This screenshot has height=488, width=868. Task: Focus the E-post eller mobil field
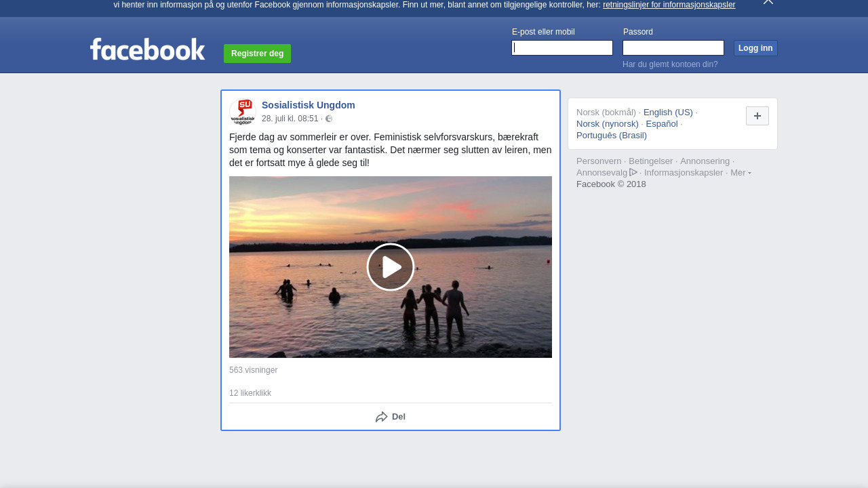click(562, 47)
